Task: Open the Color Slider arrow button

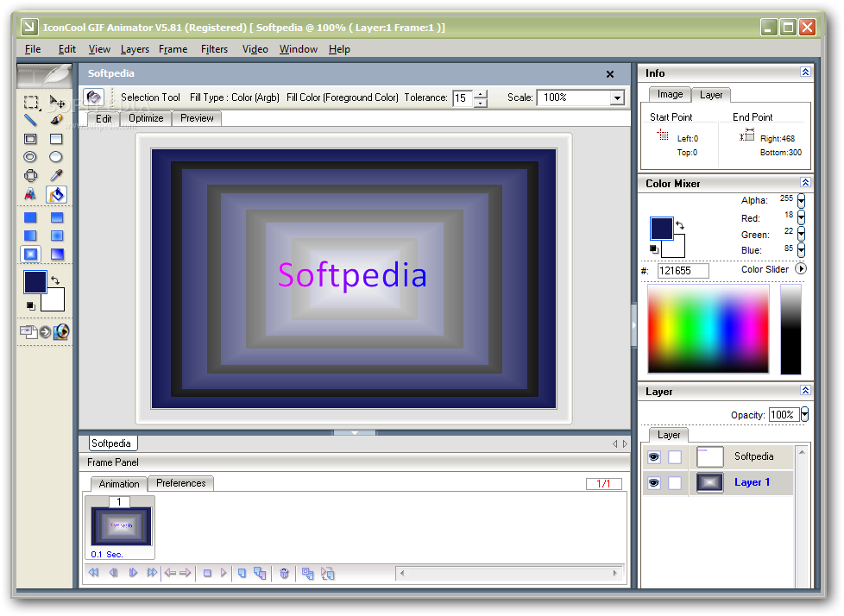Action: [x=801, y=268]
